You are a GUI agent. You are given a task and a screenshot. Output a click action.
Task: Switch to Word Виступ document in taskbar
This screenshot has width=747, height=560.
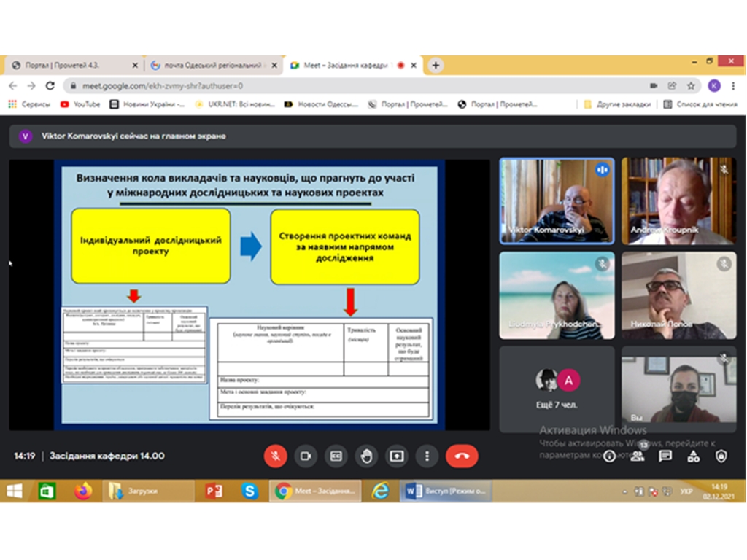446,491
